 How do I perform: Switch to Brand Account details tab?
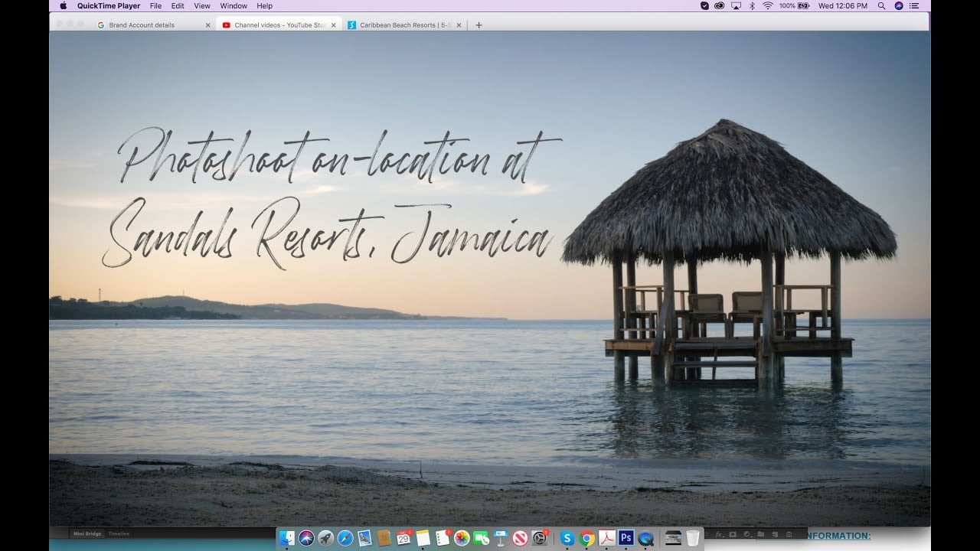pyautogui.click(x=153, y=24)
